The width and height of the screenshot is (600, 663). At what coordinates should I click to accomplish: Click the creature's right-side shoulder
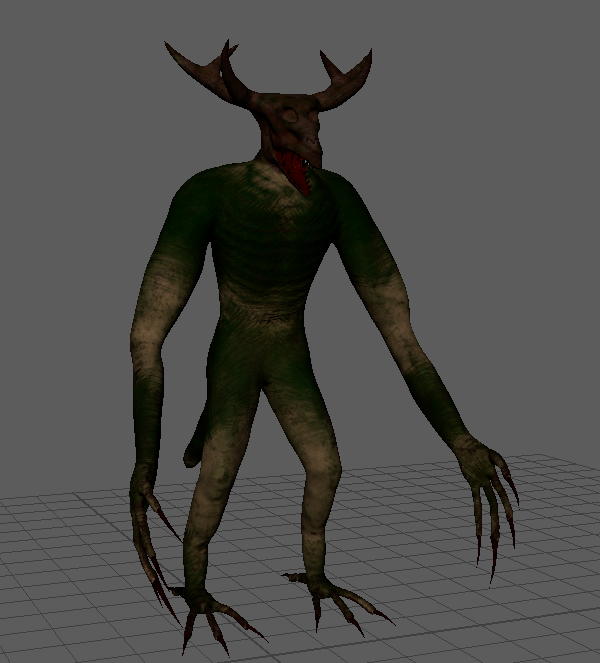point(352,205)
